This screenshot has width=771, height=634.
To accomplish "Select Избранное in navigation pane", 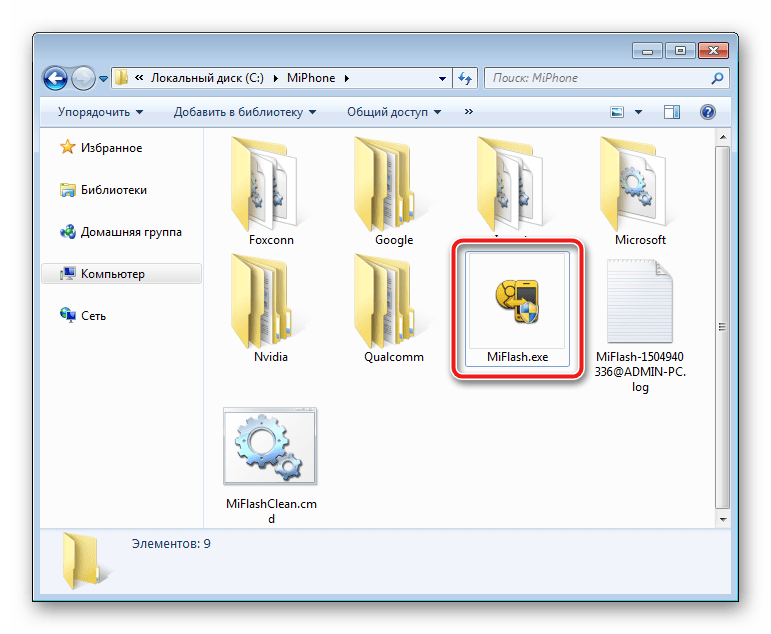I will coord(101,148).
